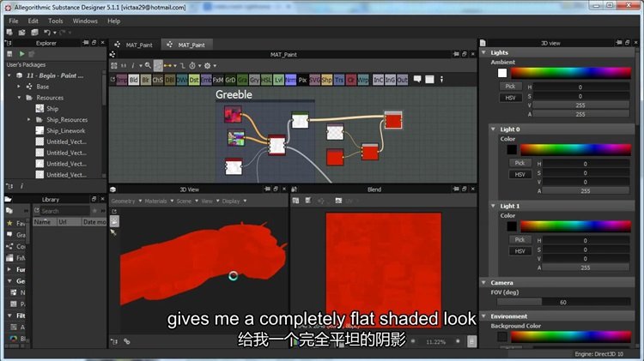Insert an Output (Out) node from toolbar
Screen dimensions: 644x361
[404, 80]
